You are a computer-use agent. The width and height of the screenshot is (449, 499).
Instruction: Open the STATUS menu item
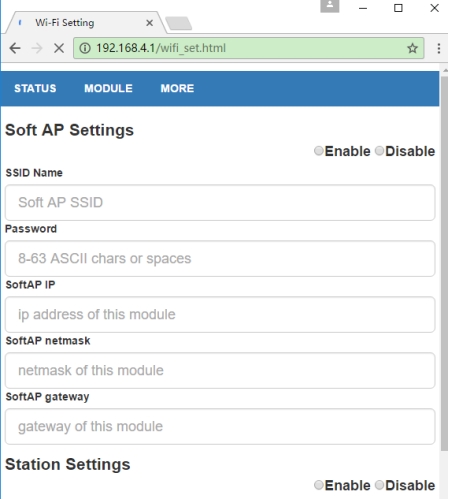coord(35,88)
